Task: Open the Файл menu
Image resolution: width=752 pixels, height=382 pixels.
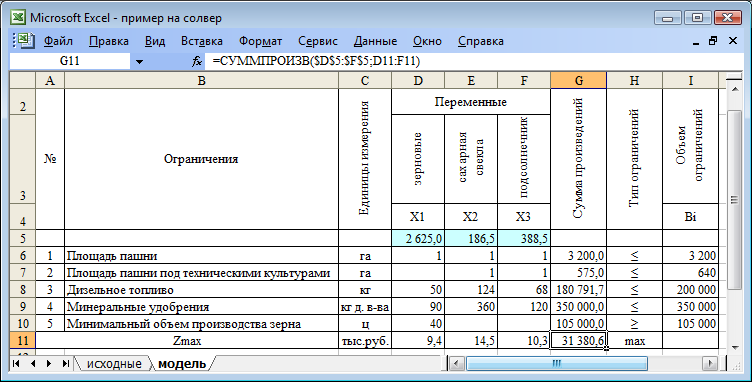Action: (x=58, y=41)
